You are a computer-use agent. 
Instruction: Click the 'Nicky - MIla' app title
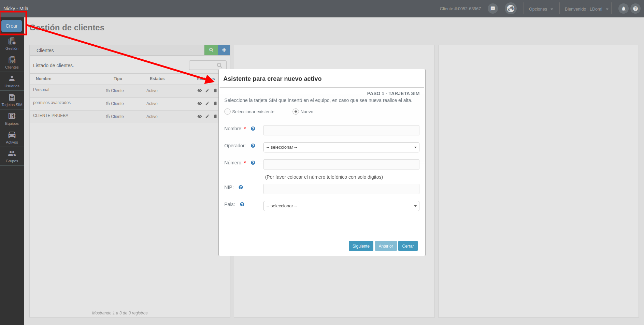[16, 9]
